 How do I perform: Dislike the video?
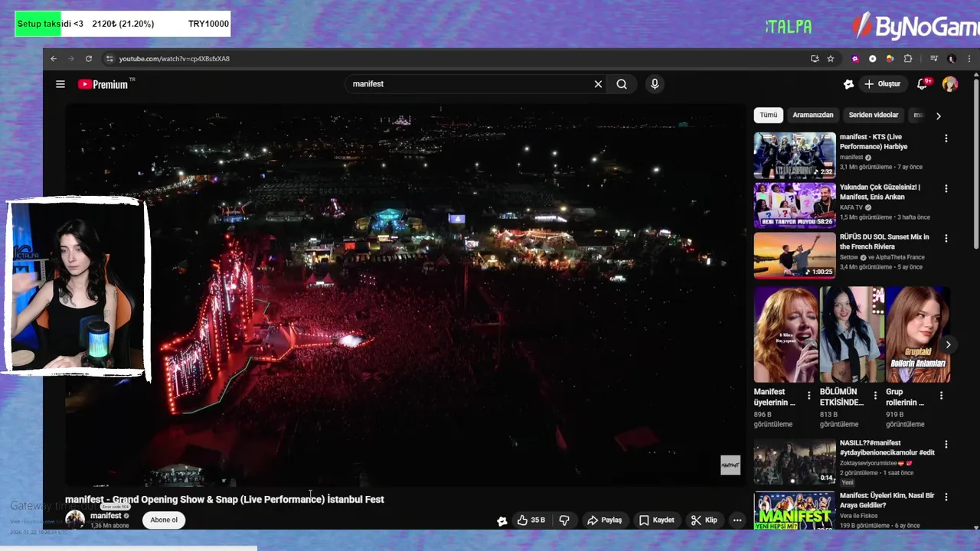coord(564,520)
